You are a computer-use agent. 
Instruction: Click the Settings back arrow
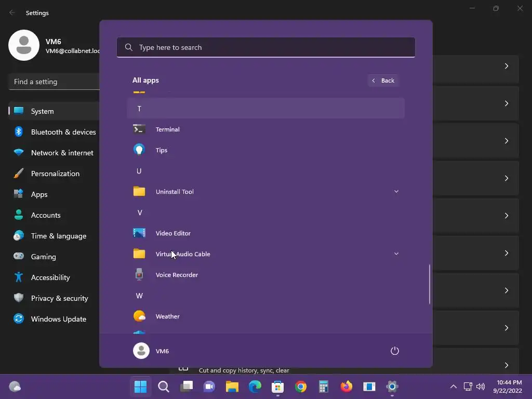(x=12, y=12)
